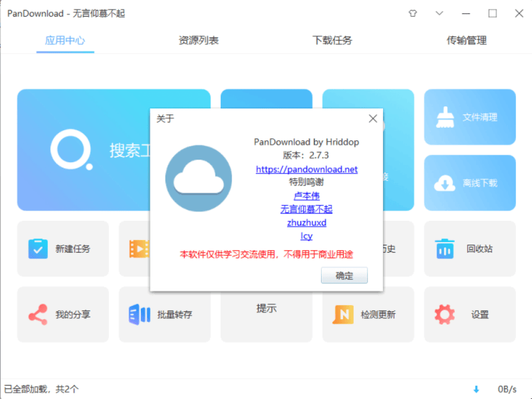Image resolution: width=532 pixels, height=399 pixels.
Task: Open 我的分享 (My Shares)
Action: point(63,314)
